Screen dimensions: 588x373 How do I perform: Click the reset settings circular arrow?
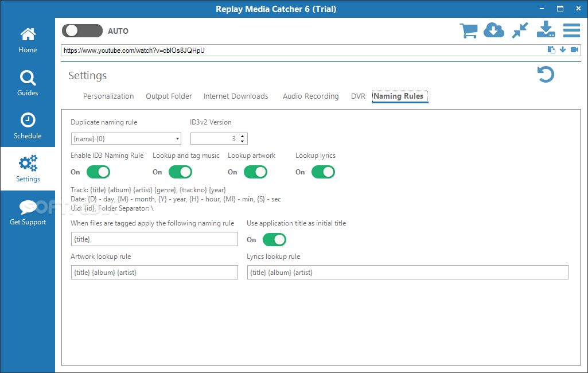point(546,74)
